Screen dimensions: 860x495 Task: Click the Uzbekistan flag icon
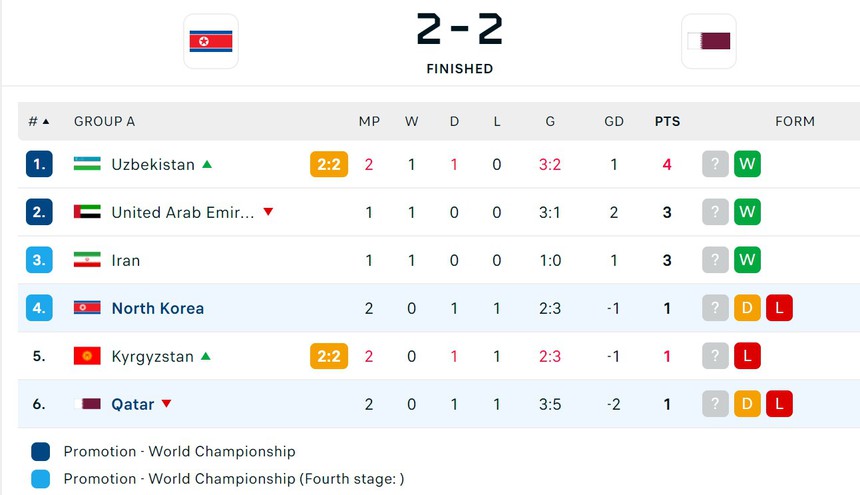click(87, 164)
